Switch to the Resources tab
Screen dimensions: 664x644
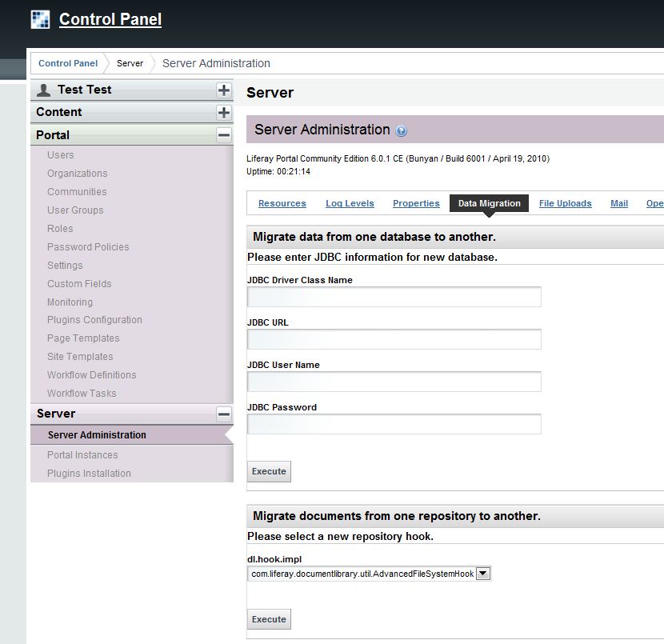tap(282, 203)
